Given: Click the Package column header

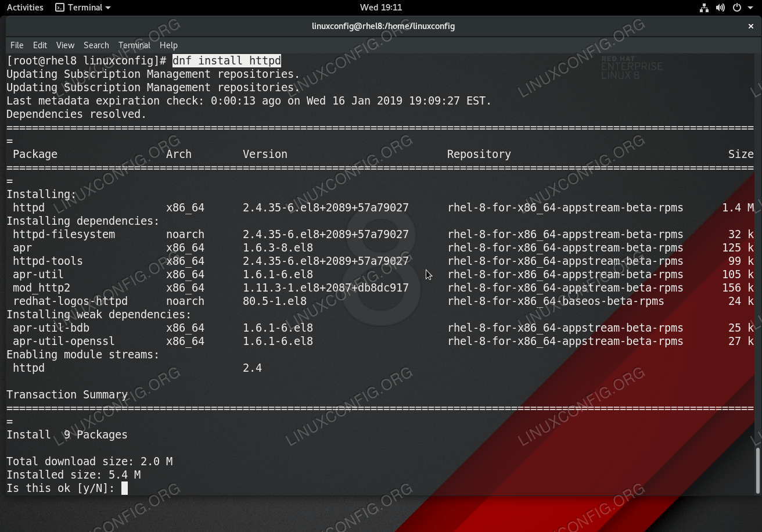Looking at the screenshot, I should pyautogui.click(x=35, y=154).
